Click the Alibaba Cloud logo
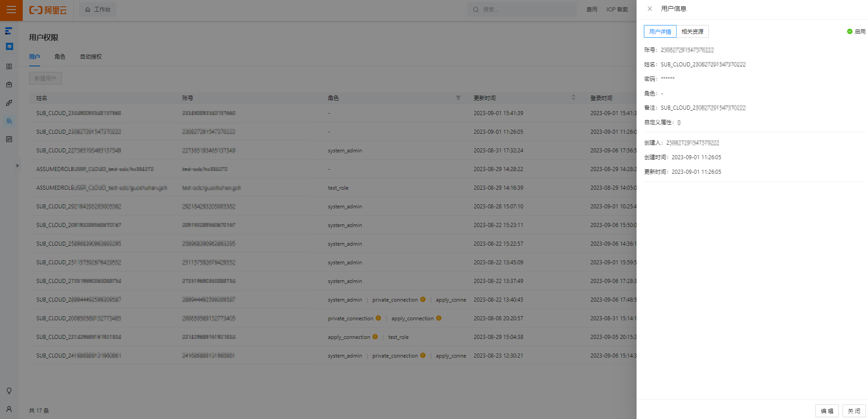The width and height of the screenshot is (868, 419). [x=48, y=10]
